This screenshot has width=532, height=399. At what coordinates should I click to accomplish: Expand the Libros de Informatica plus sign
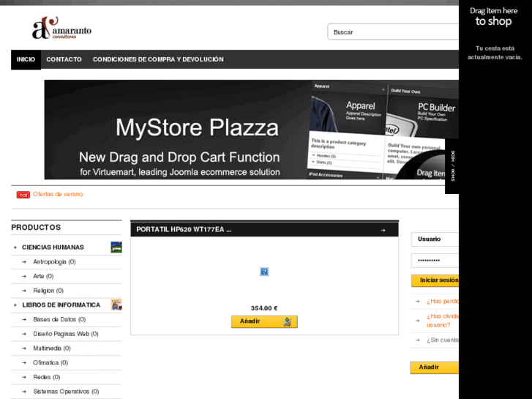pos(15,305)
